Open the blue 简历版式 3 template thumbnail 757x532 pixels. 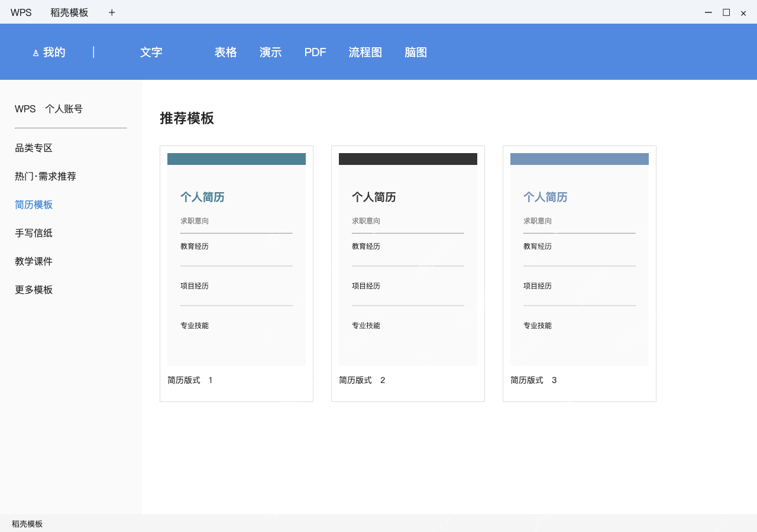coord(580,259)
